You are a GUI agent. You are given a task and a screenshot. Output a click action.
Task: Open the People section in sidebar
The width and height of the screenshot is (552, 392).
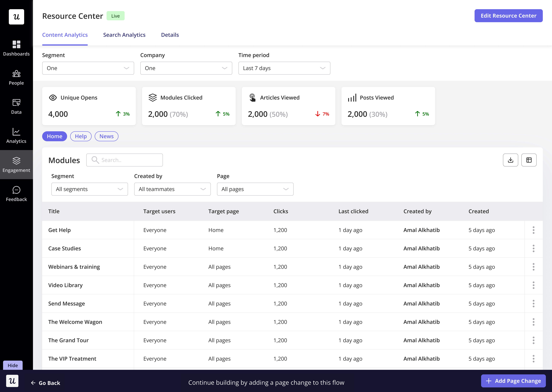point(16,77)
